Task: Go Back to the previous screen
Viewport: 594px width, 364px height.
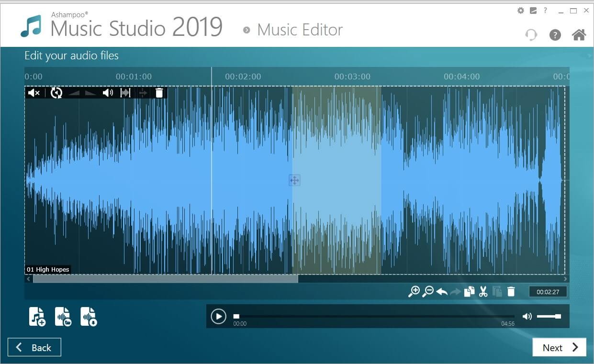Action: click(x=34, y=347)
